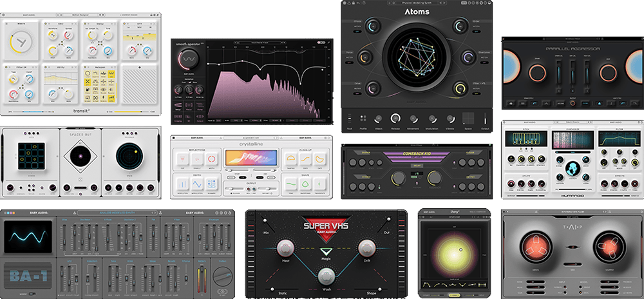
Task: Click the Crystalline Shimmer button
Action: [211, 184]
